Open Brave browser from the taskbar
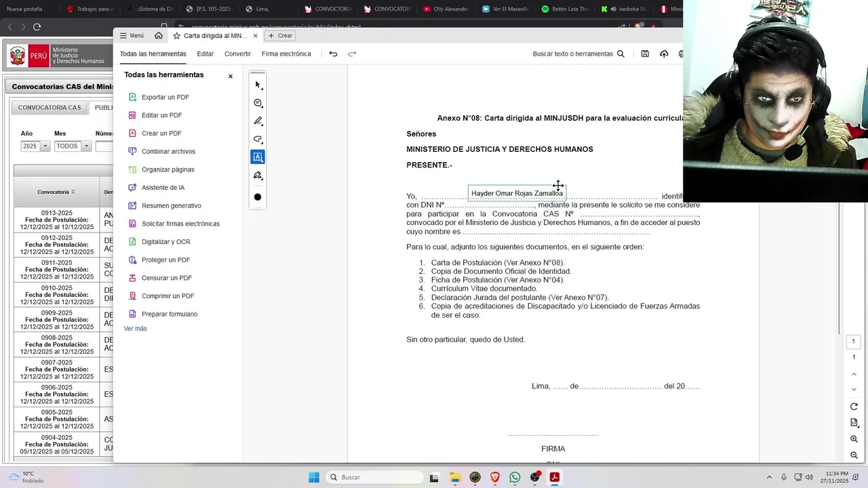Viewport: 868px width, 488px height. click(x=495, y=477)
